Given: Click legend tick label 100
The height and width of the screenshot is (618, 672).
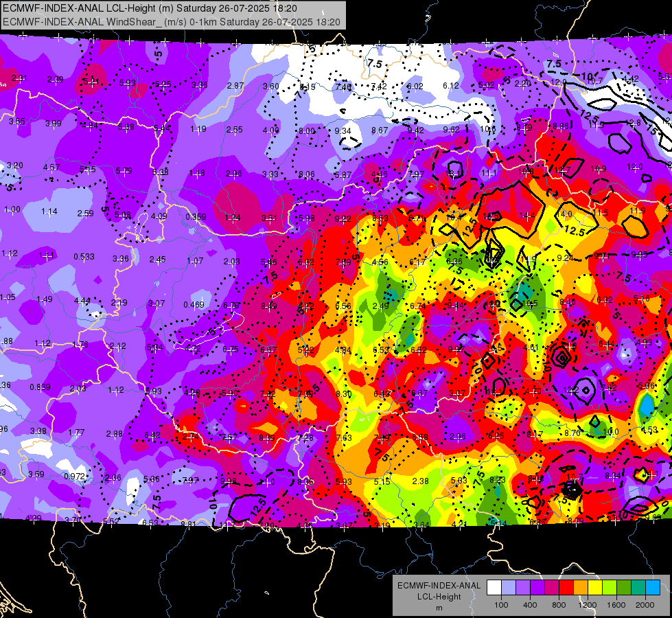Looking at the screenshot, I should tap(501, 605).
